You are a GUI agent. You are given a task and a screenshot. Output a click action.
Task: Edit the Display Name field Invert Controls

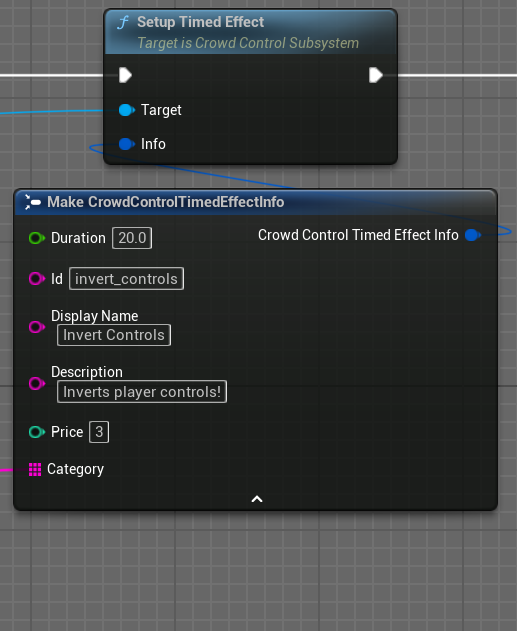(114, 335)
